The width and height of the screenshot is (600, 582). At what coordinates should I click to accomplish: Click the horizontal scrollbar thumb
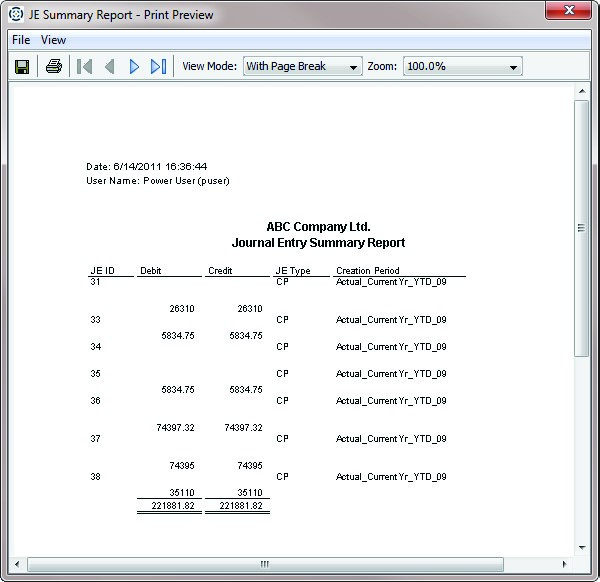point(266,564)
